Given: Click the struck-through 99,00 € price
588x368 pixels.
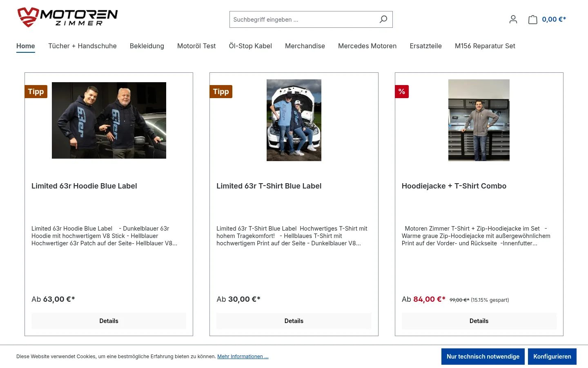Looking at the screenshot, I should coord(459,300).
